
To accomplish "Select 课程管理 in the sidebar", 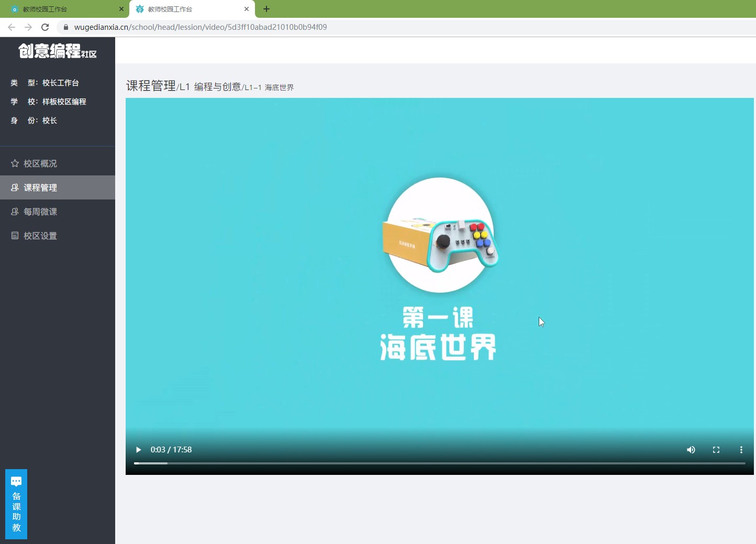I will coord(58,187).
